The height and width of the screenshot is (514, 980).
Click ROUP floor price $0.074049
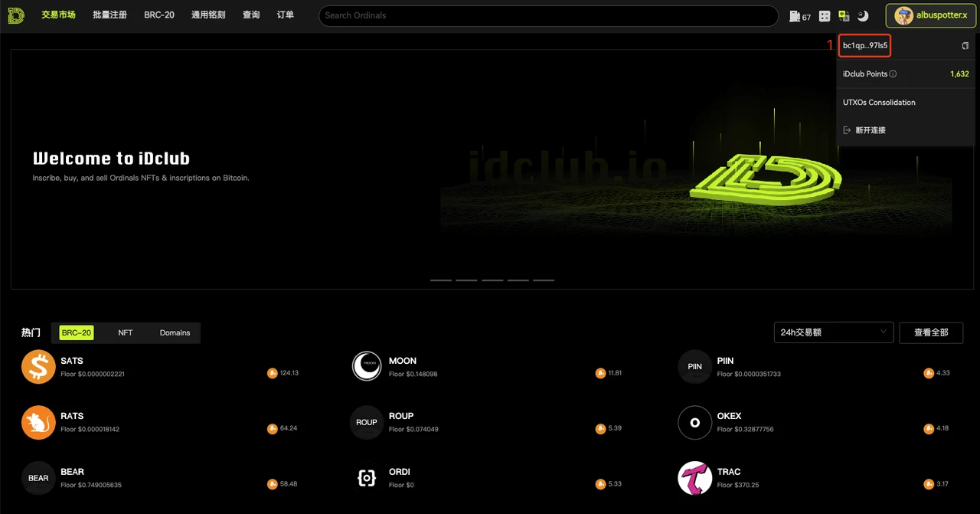413,429
